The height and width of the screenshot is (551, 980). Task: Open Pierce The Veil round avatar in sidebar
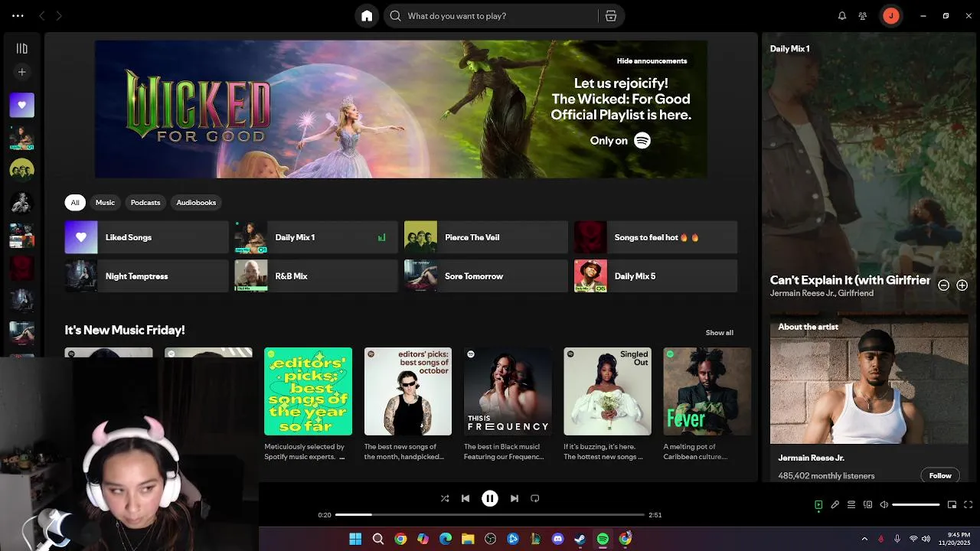tap(21, 170)
